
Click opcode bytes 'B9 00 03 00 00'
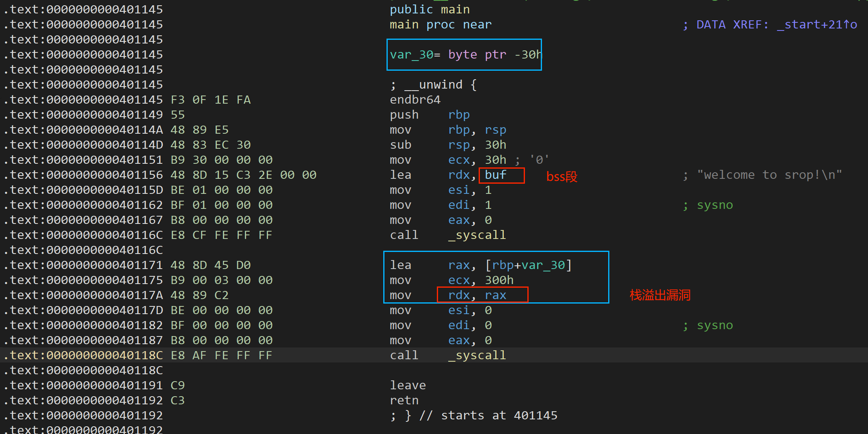point(222,280)
